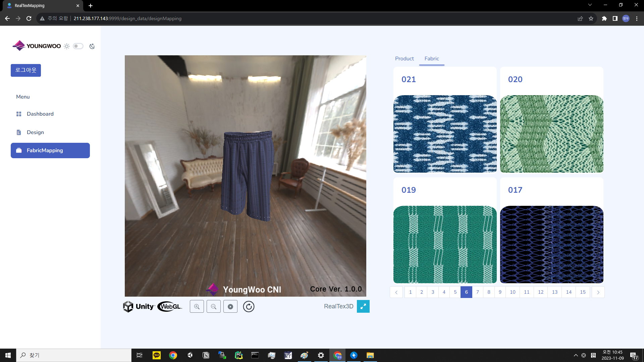Screen dimensions: 644x362
Task: Zoom out of the 3D viewer
Action: 214,306
